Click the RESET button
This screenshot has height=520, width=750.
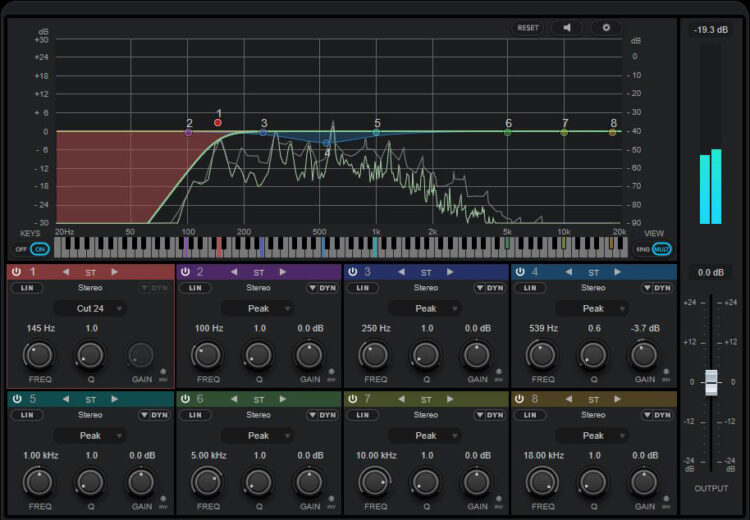click(528, 28)
